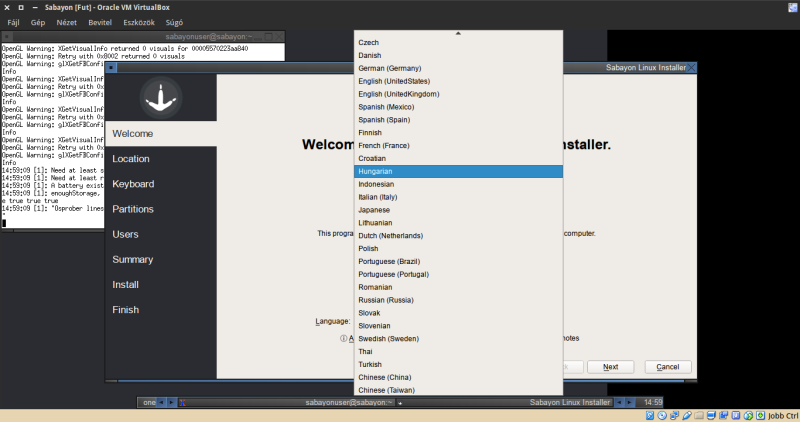Choose Slovenian language

click(458, 326)
